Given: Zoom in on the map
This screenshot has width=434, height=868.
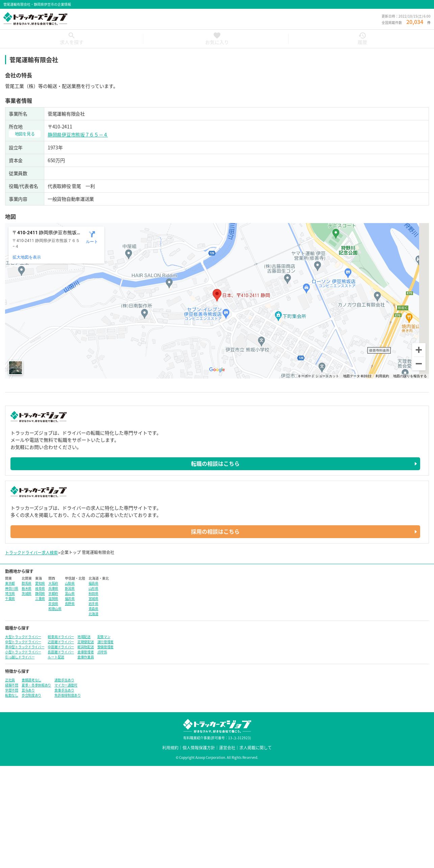Looking at the screenshot, I should (x=418, y=350).
